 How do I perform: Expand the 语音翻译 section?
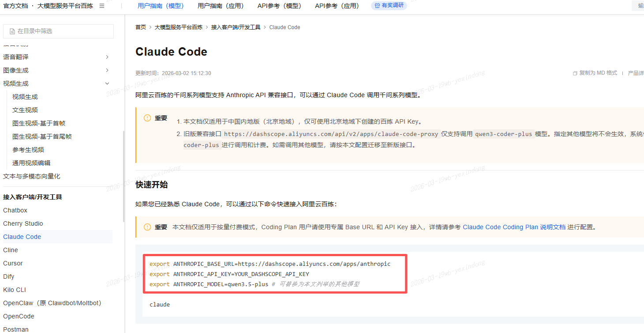tap(107, 57)
